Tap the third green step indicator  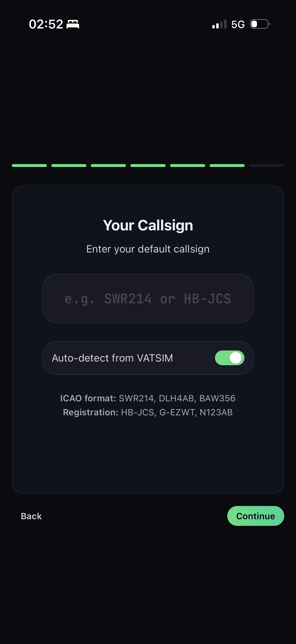(108, 165)
